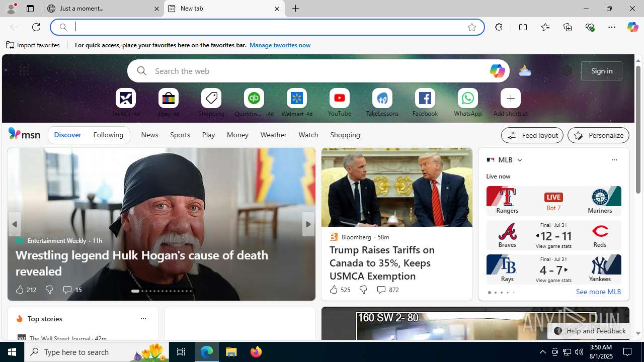Open the Favorites star menu
This screenshot has height=362, width=644.
pyautogui.click(x=545, y=27)
